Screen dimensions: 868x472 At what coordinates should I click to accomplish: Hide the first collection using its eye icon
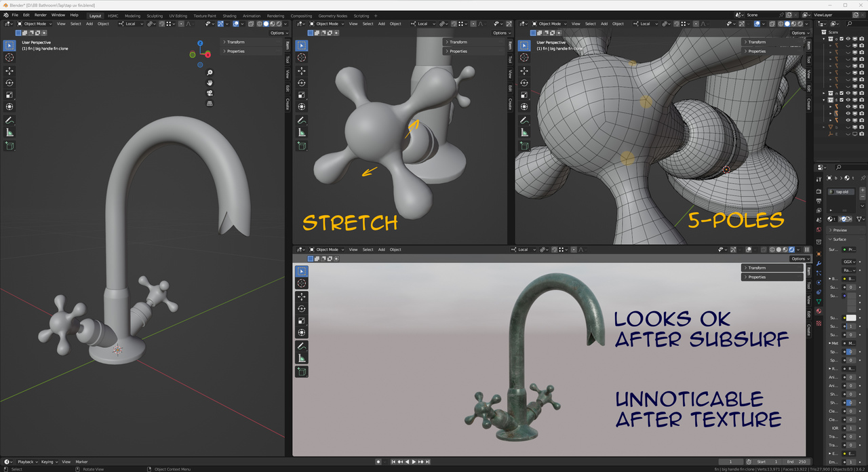point(848,39)
